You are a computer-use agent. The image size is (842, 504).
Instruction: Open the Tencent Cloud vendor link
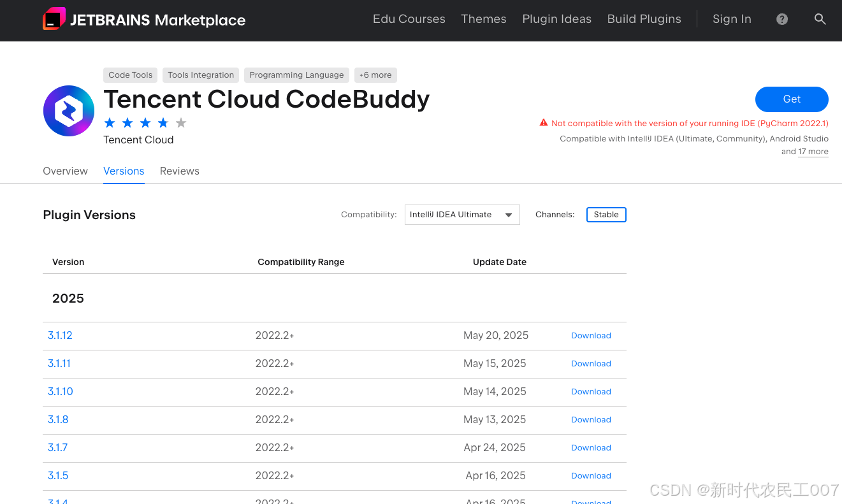point(138,140)
